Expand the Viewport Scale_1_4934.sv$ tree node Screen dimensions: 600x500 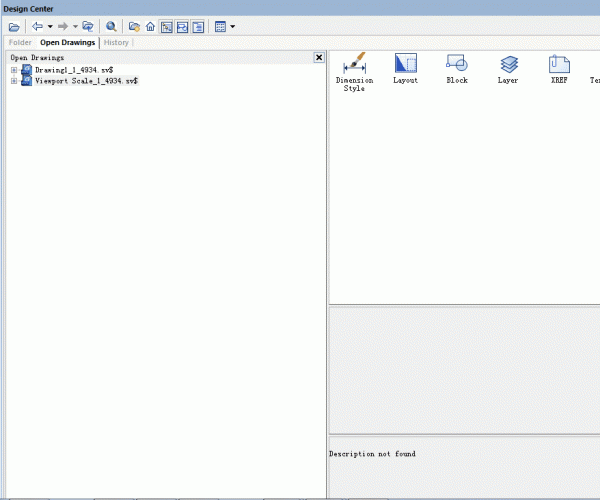[14, 81]
